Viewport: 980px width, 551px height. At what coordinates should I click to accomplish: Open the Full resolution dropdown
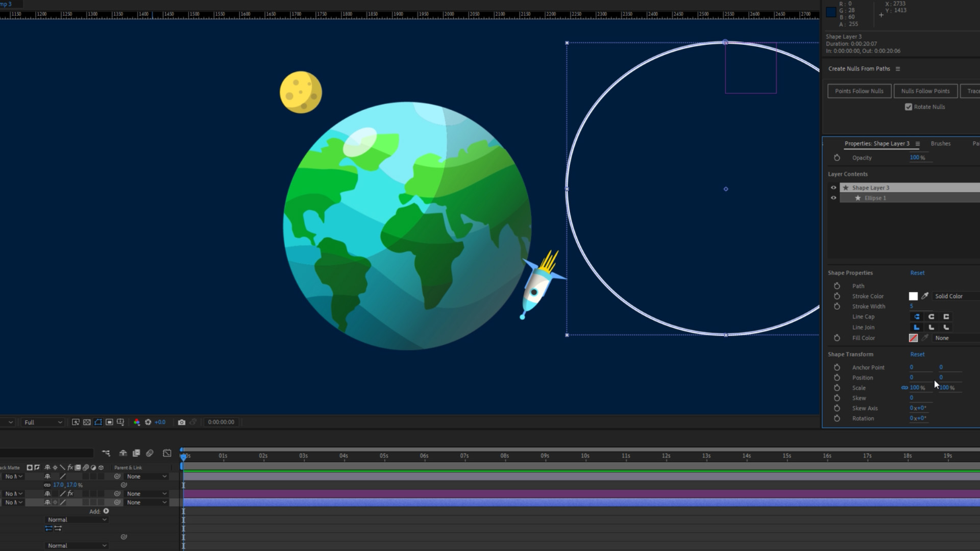[43, 422]
